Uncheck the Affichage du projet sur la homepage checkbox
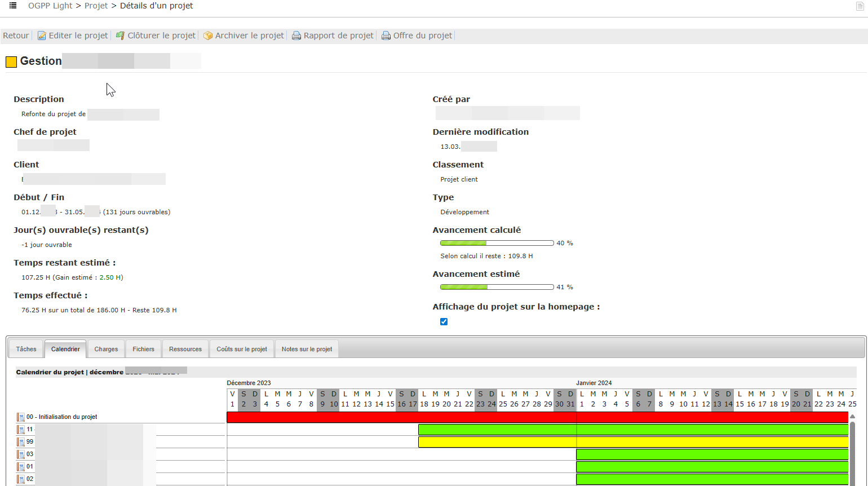 click(444, 321)
